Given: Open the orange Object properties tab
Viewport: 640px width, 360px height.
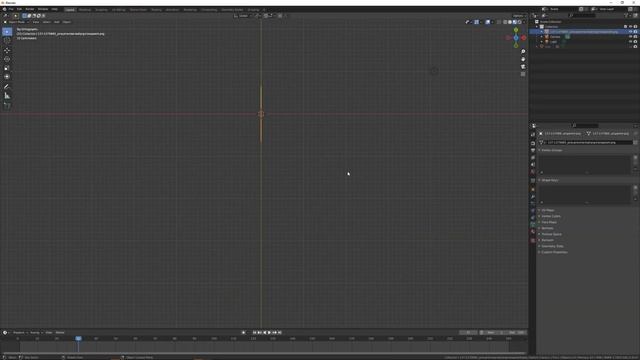Looking at the screenshot, I should tap(533, 190).
